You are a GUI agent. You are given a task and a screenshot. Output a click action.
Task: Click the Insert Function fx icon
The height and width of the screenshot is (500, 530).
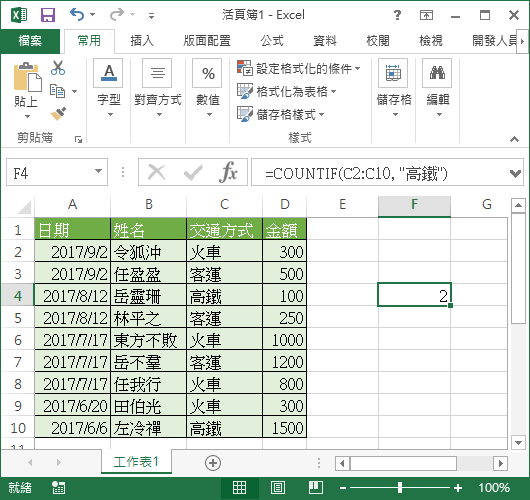click(x=228, y=172)
